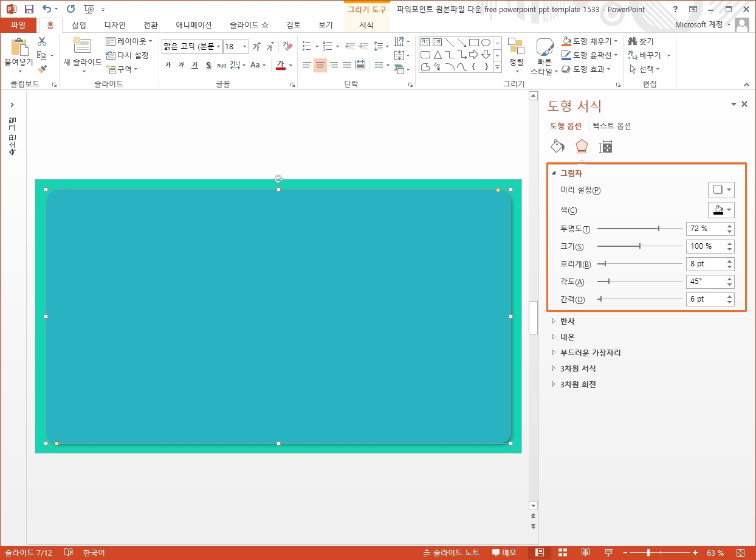This screenshot has height=560, width=756.
Task: Toggle Underline formatting
Action: (194, 65)
